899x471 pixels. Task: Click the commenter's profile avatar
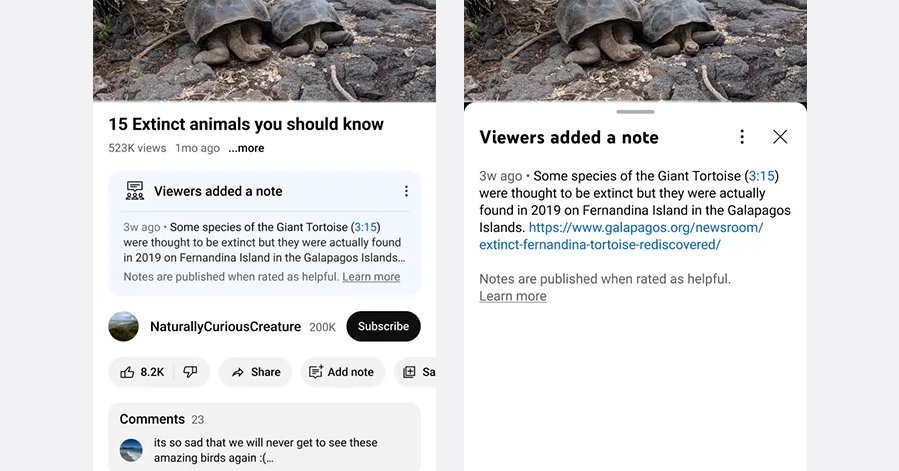tap(131, 450)
